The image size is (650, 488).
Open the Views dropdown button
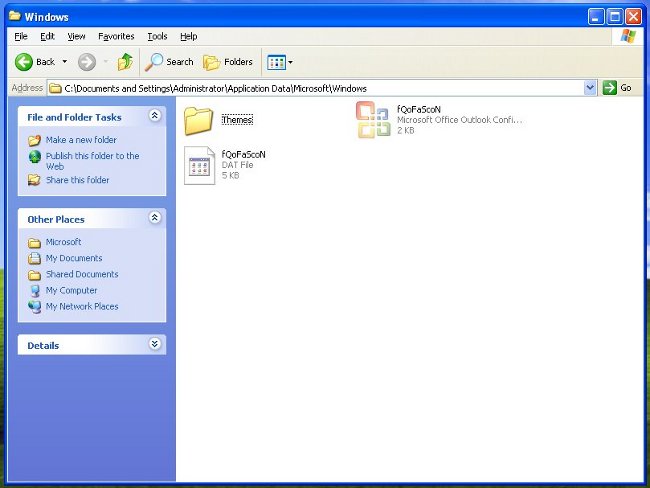tap(280, 62)
